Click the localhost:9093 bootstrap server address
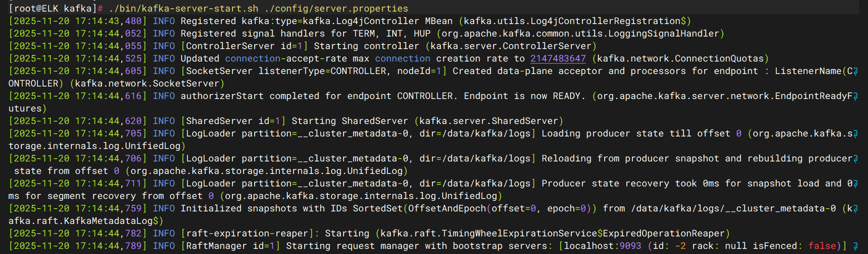Image resolution: width=868 pixels, height=254 pixels. (x=602, y=246)
